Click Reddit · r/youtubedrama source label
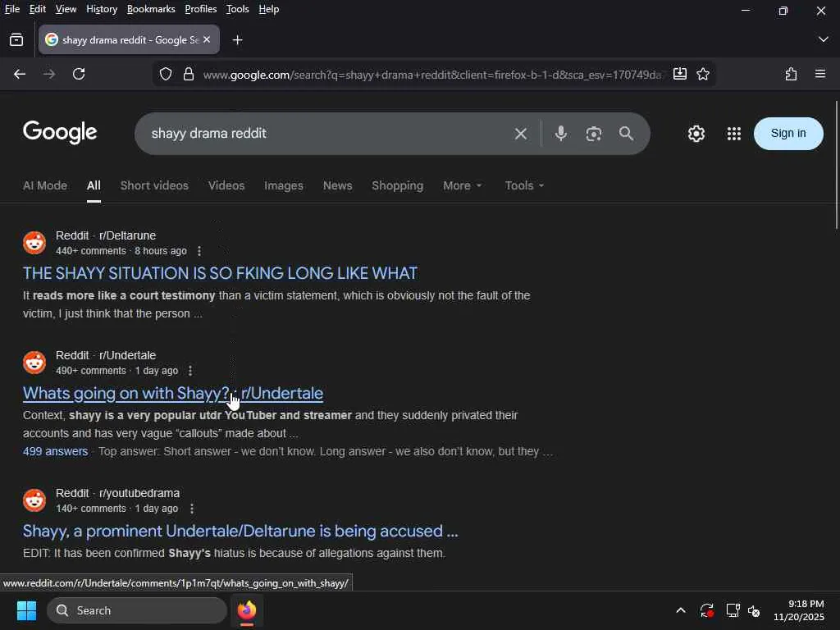This screenshot has height=630, width=840. coord(118,493)
